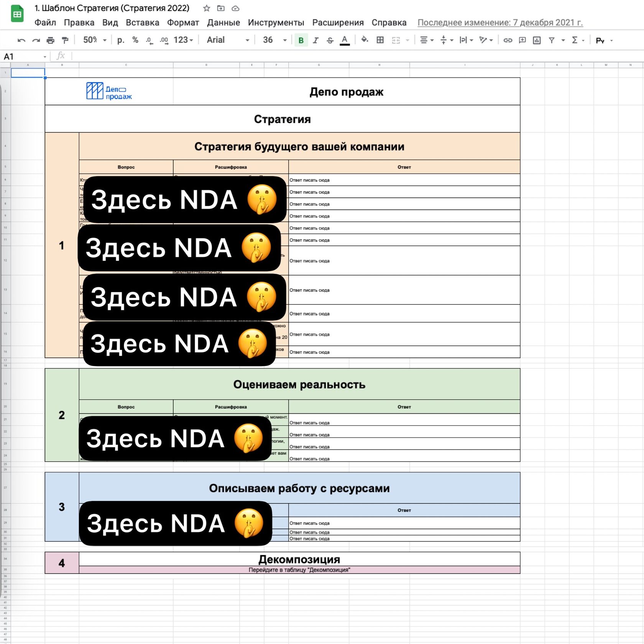Open the Google Sheets home icon
The height and width of the screenshot is (644, 644).
17,14
